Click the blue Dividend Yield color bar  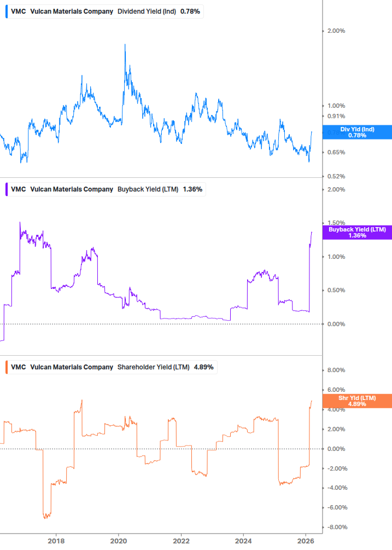point(7,11)
